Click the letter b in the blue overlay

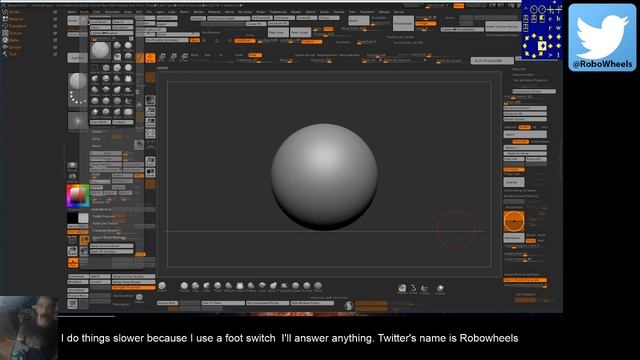click(558, 19)
